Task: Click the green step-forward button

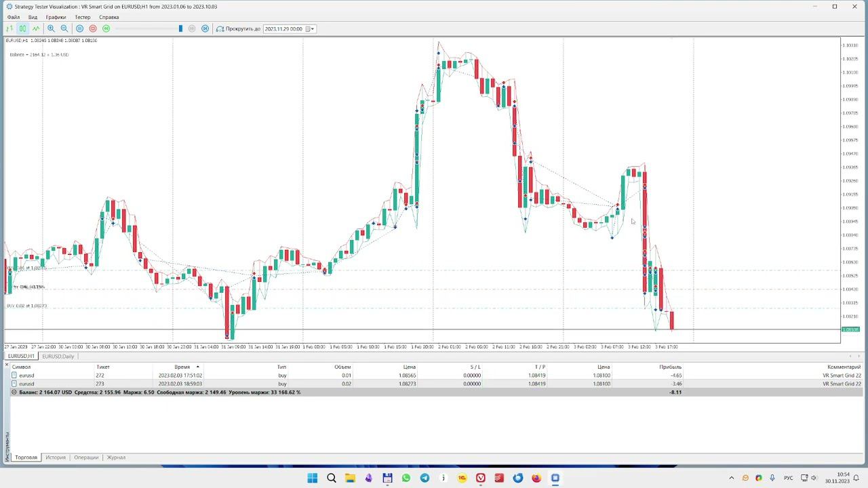Action: (x=106, y=28)
